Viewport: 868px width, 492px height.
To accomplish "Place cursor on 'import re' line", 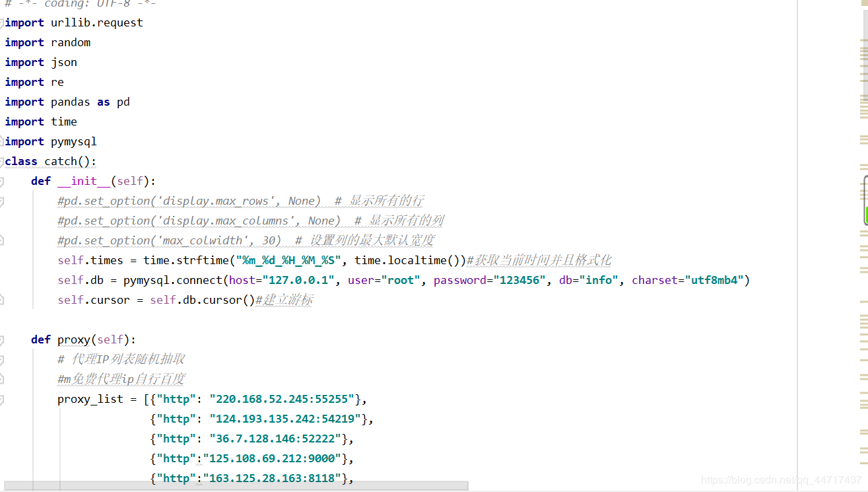I will (34, 82).
